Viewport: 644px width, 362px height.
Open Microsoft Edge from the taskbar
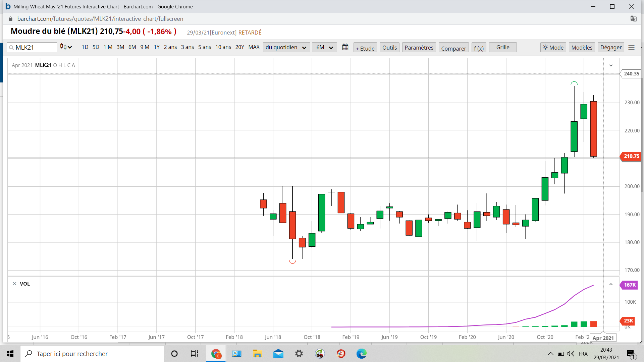361,354
